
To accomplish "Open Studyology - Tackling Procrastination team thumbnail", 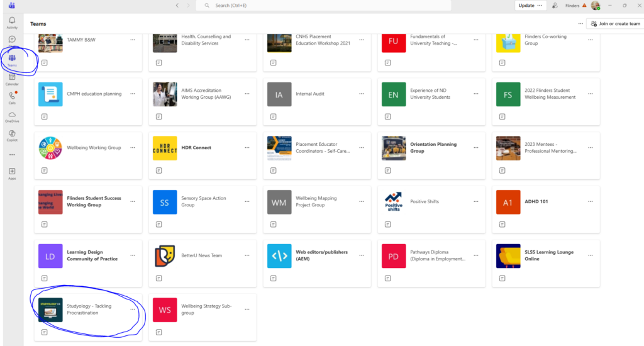I will (50, 310).
